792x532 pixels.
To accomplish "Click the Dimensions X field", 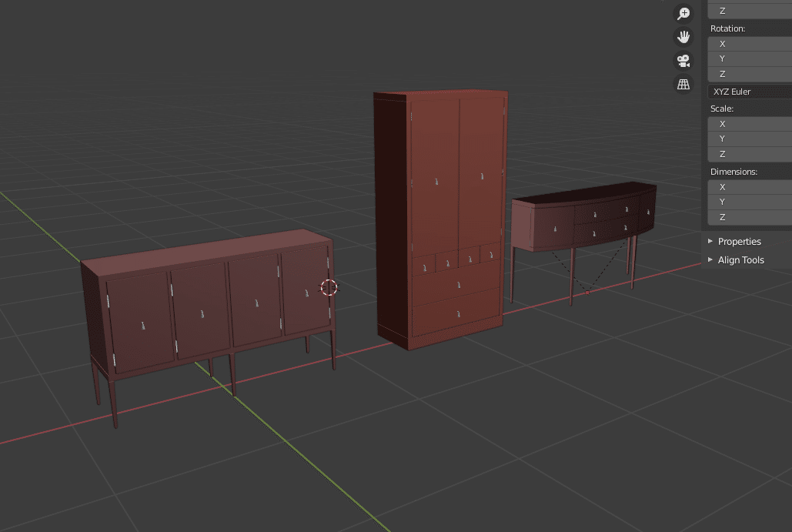I will point(750,187).
